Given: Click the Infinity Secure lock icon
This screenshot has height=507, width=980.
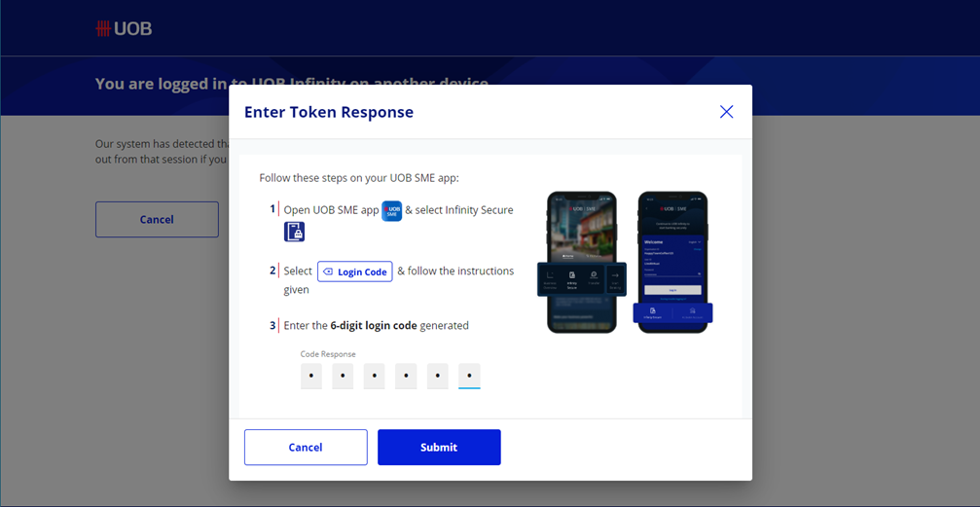Looking at the screenshot, I should point(294,232).
